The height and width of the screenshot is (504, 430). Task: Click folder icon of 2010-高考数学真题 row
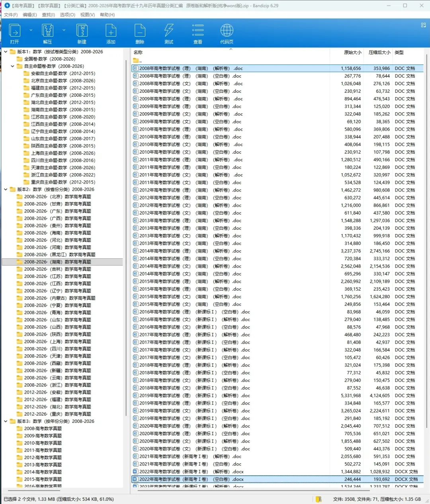tap(20, 443)
